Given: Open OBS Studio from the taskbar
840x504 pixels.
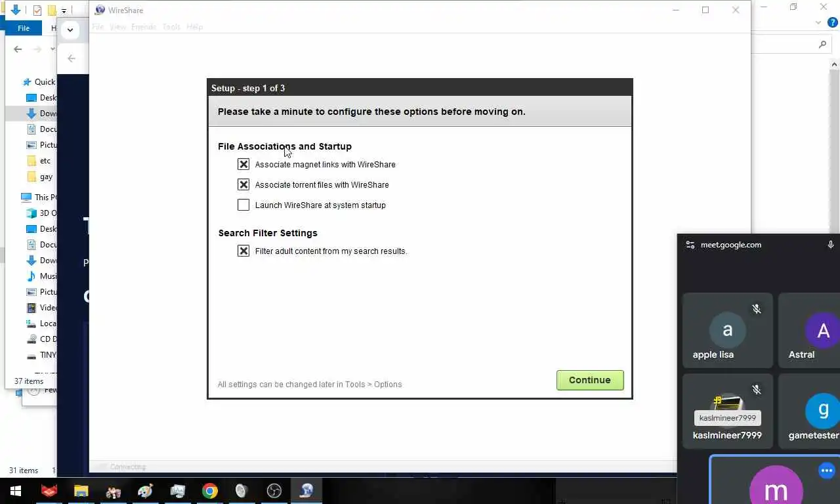Looking at the screenshot, I should pos(274,491).
